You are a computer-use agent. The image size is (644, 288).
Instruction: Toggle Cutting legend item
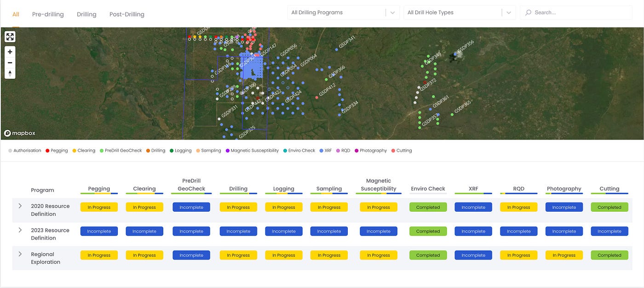(402, 150)
